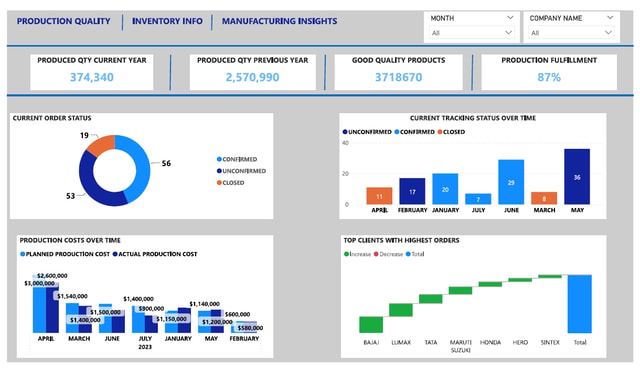640x371 pixels.
Task: Click the Decrease legend item
Action: pyautogui.click(x=388, y=254)
